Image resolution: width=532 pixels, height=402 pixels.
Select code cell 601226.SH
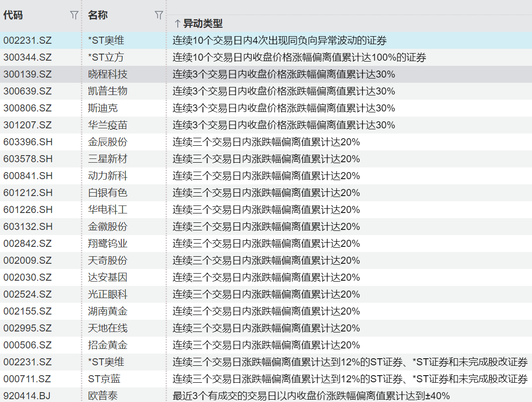pyautogui.click(x=28, y=210)
